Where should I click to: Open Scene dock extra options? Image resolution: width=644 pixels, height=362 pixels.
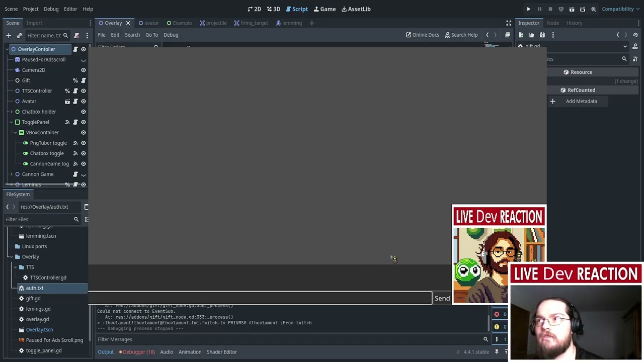[x=87, y=35]
